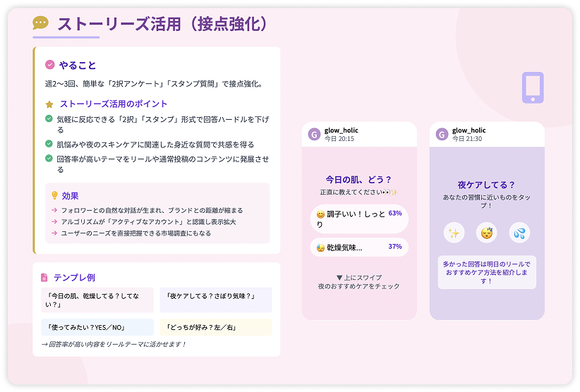Click template 「どっちが好み？左／右」

[216, 327]
